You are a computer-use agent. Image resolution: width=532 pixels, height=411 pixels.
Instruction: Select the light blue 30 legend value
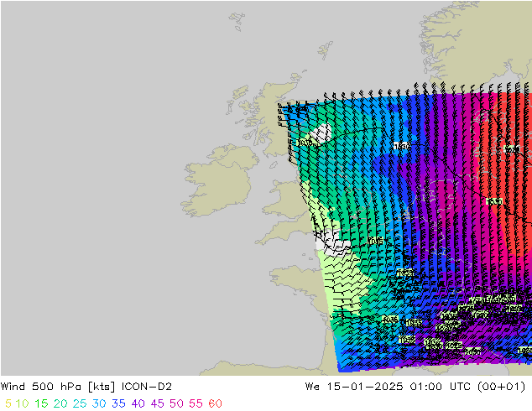tap(99, 403)
